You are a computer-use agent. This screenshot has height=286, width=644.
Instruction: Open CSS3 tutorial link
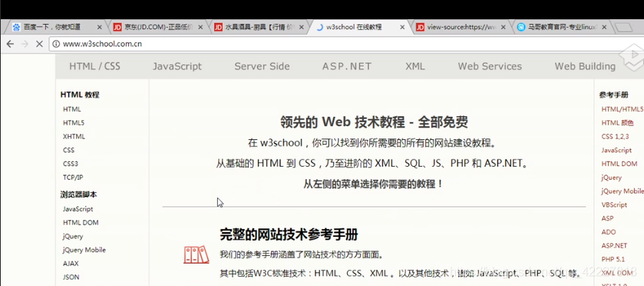click(x=70, y=163)
